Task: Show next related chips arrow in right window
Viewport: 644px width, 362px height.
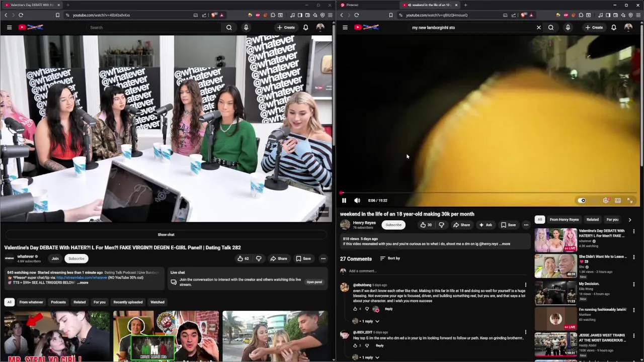Action: click(629, 219)
